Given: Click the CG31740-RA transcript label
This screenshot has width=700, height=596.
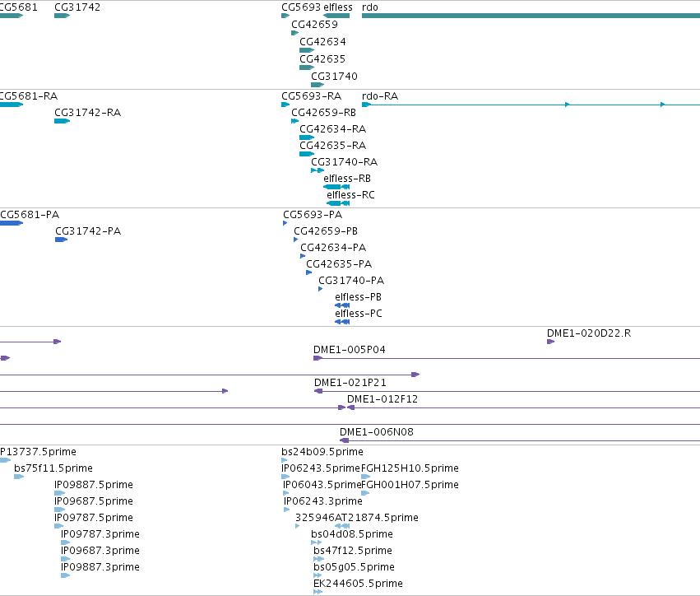Looking at the screenshot, I should coord(344,161).
